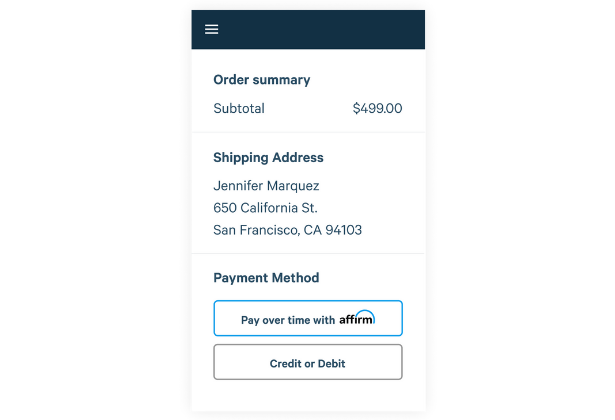Click the Affirm logo
The width and height of the screenshot is (615, 420).
[357, 319]
